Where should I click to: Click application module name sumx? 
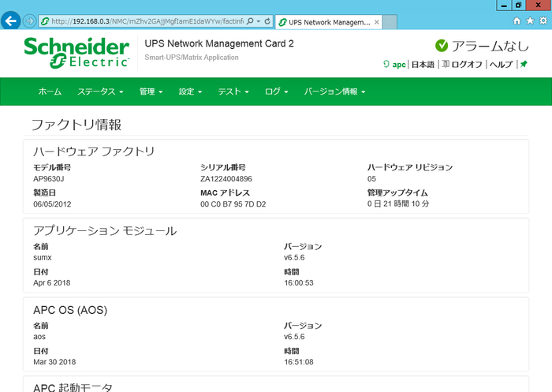pyautogui.click(x=43, y=258)
